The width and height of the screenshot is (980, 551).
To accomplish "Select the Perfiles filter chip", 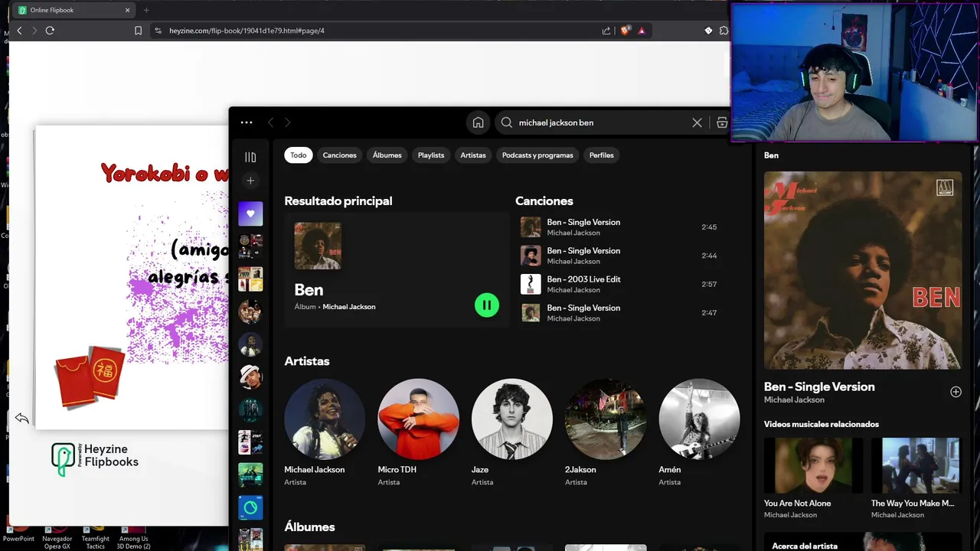I will (601, 155).
